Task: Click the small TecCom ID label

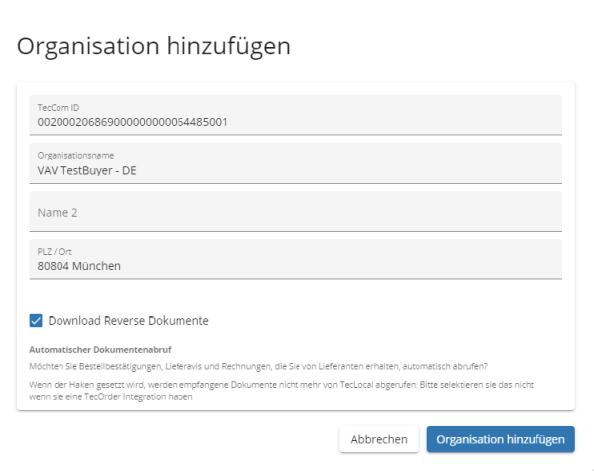Action: (58, 108)
